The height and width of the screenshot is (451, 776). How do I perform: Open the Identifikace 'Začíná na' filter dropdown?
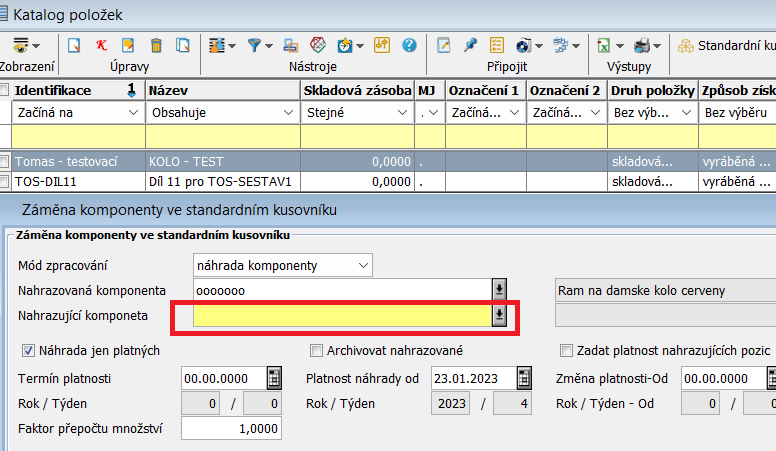pyautogui.click(x=134, y=113)
